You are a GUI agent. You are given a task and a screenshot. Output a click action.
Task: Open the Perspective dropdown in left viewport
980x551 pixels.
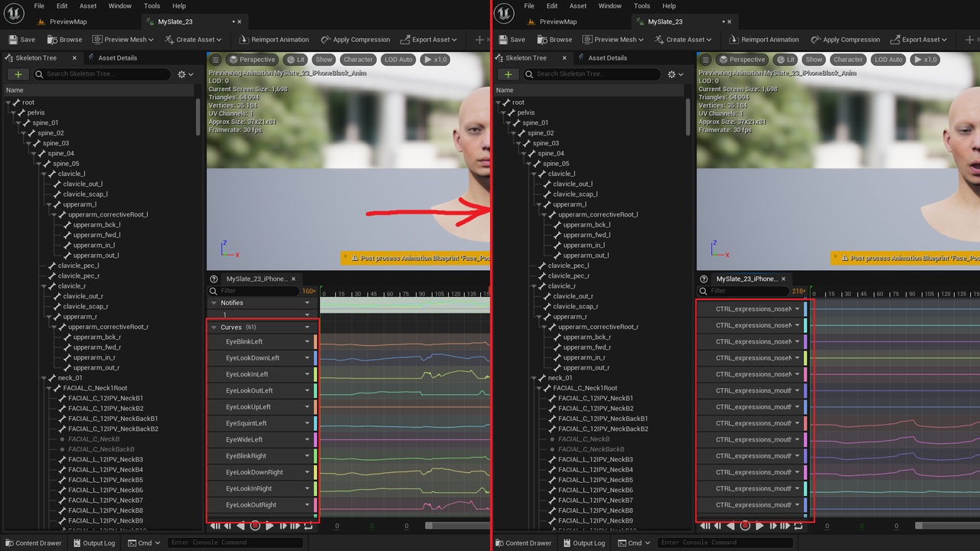click(x=252, y=60)
